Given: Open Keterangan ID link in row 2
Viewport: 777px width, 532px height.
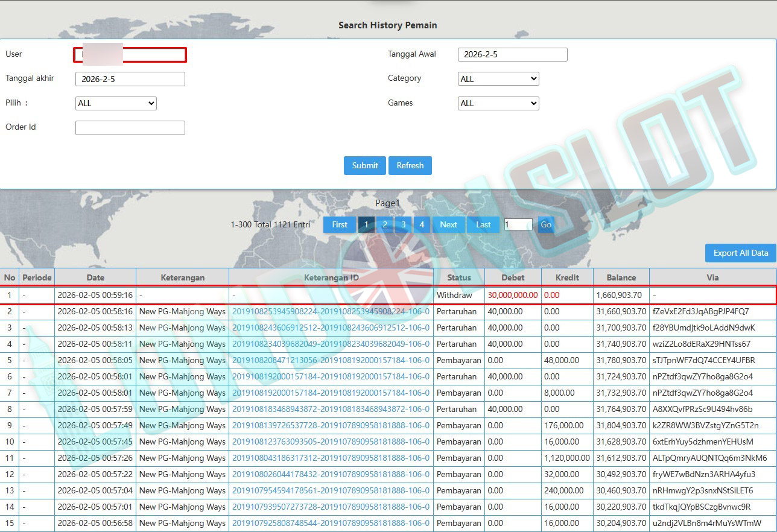Looking at the screenshot, I should [331, 312].
